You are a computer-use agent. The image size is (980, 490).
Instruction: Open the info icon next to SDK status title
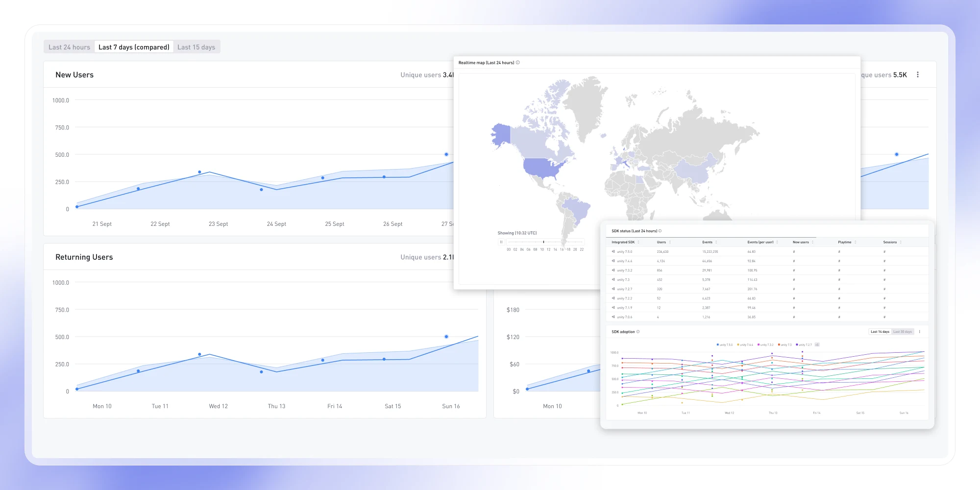[660, 231]
